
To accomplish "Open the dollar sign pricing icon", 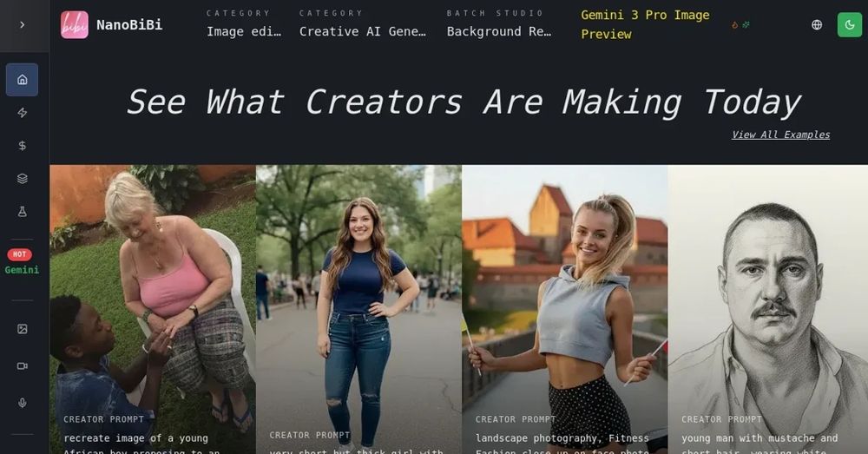I will point(23,146).
